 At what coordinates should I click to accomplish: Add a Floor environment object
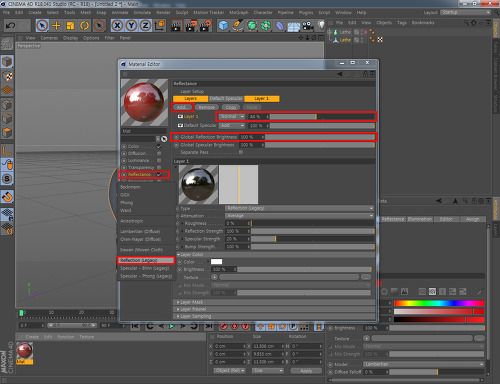point(293,26)
